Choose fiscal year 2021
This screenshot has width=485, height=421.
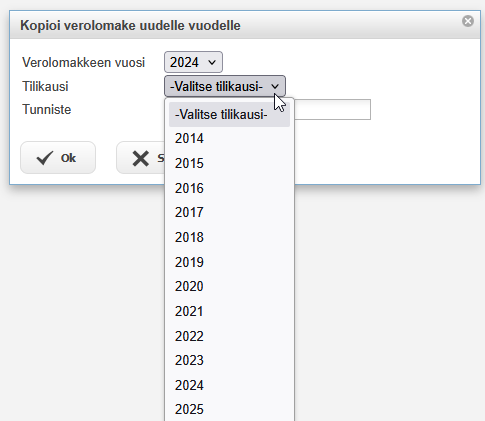tap(229, 311)
